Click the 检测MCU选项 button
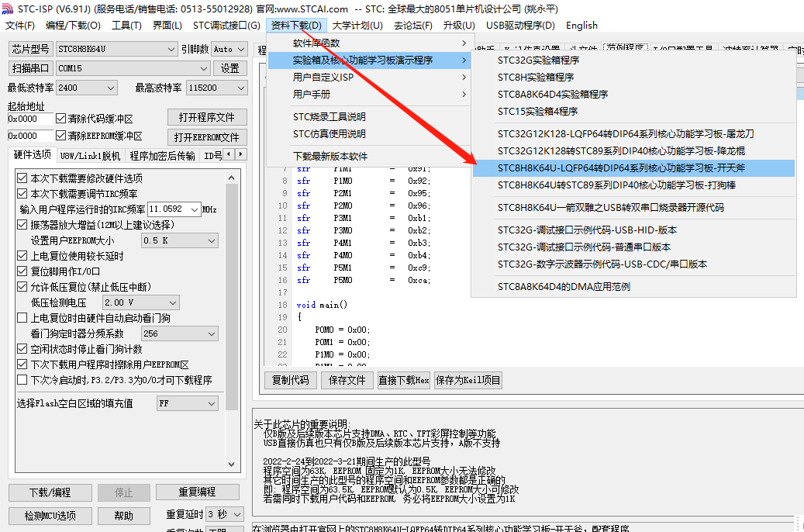The height and width of the screenshot is (532, 804). [x=50, y=516]
